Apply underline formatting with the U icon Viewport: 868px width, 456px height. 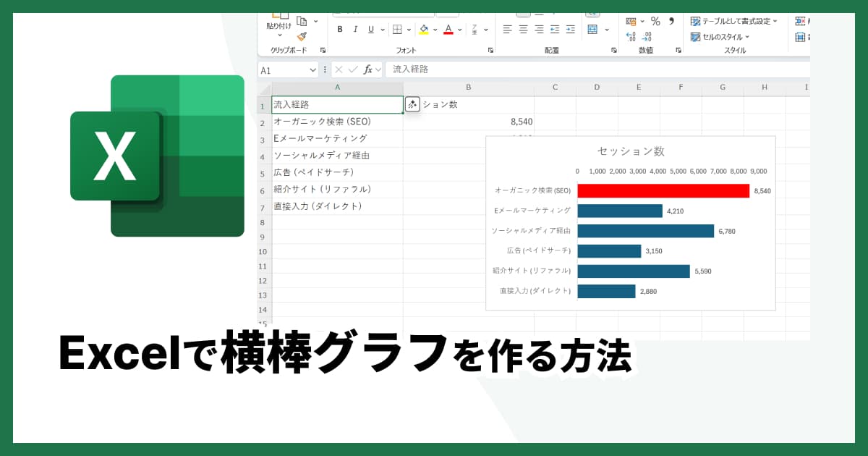pyautogui.click(x=371, y=29)
